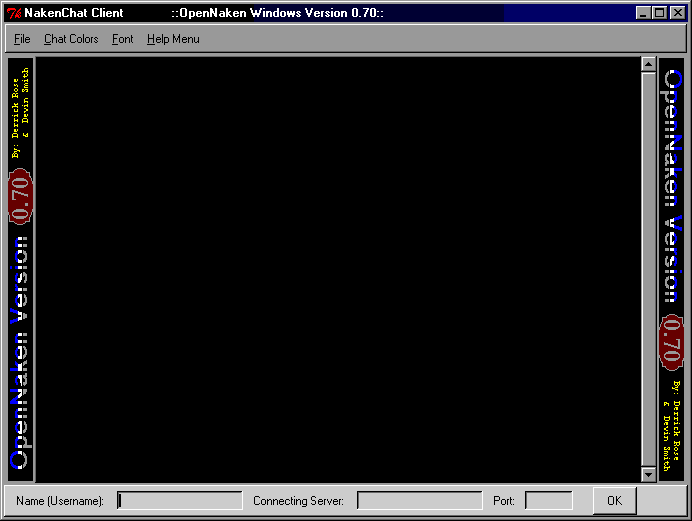Click the chat scrollbar down arrow

point(648,475)
